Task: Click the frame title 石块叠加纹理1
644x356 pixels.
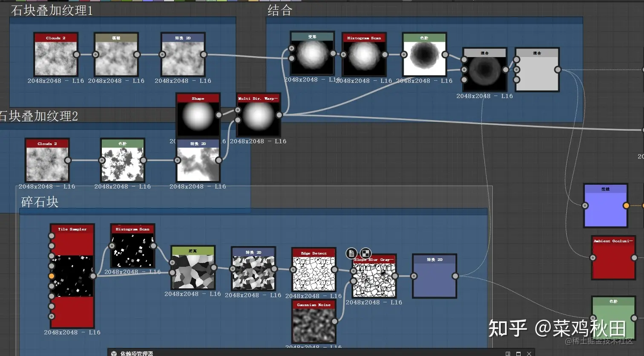Action: tap(52, 11)
